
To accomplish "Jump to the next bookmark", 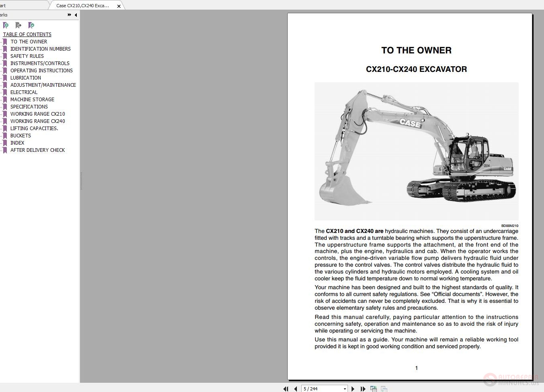I will [18, 25].
